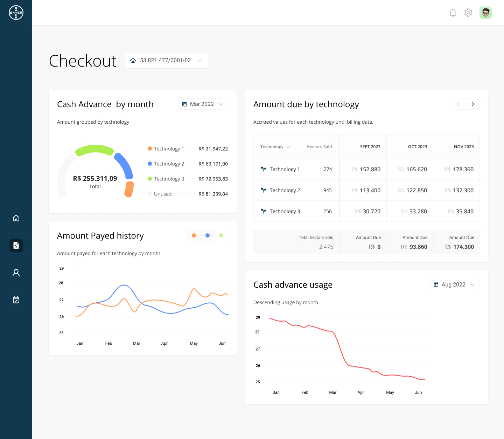The width and height of the screenshot is (504, 439).
Task: Open the 53.821.477/0001-02 account dropdown
Action: click(x=167, y=60)
